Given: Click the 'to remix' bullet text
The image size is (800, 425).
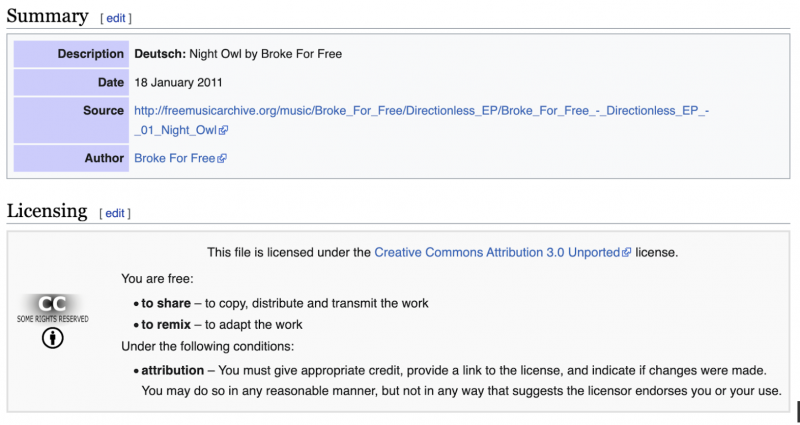Looking at the screenshot, I should (166, 324).
